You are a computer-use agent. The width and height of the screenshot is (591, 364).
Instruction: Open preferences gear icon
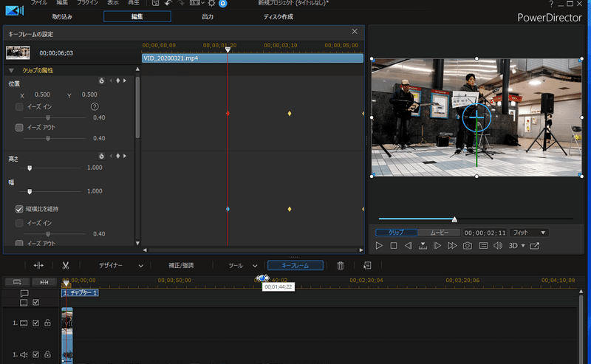coord(211,3)
